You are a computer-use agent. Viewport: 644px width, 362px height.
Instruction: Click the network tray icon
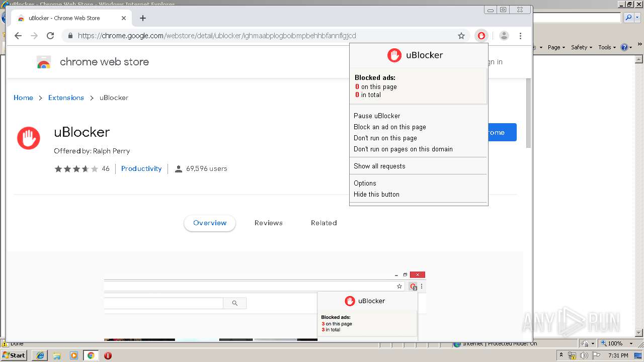coord(572,355)
